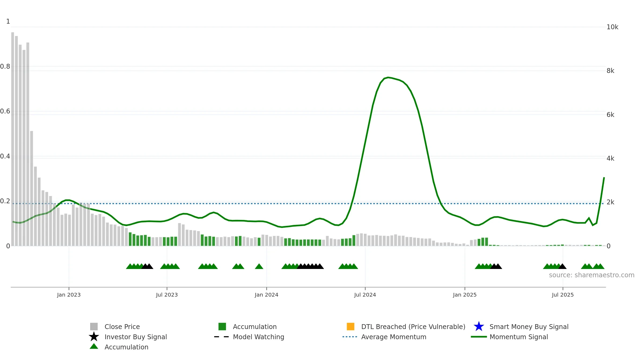Click the green Momentum Signal legend line
644x362 pixels.
pos(479,337)
